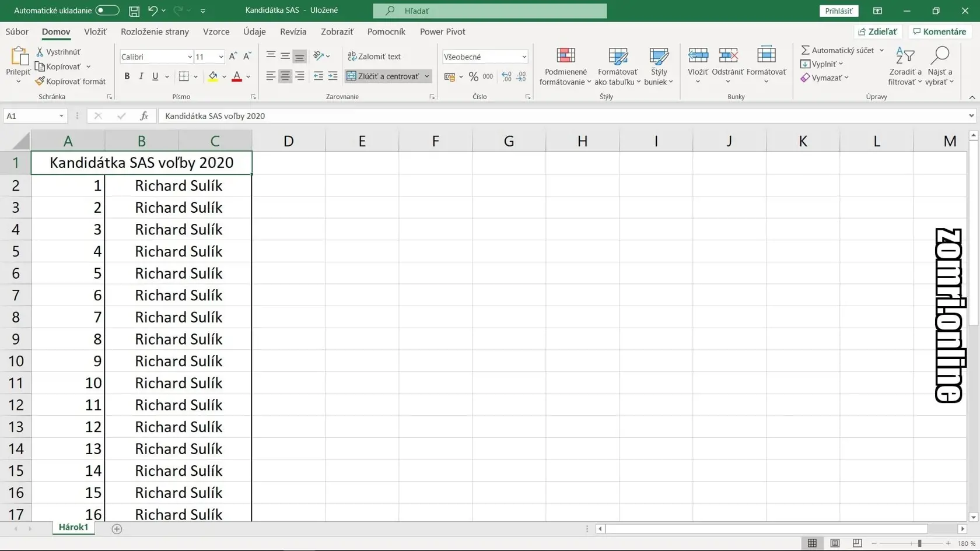Open the Všeobecné number format dropdown
980x551 pixels.
[524, 57]
